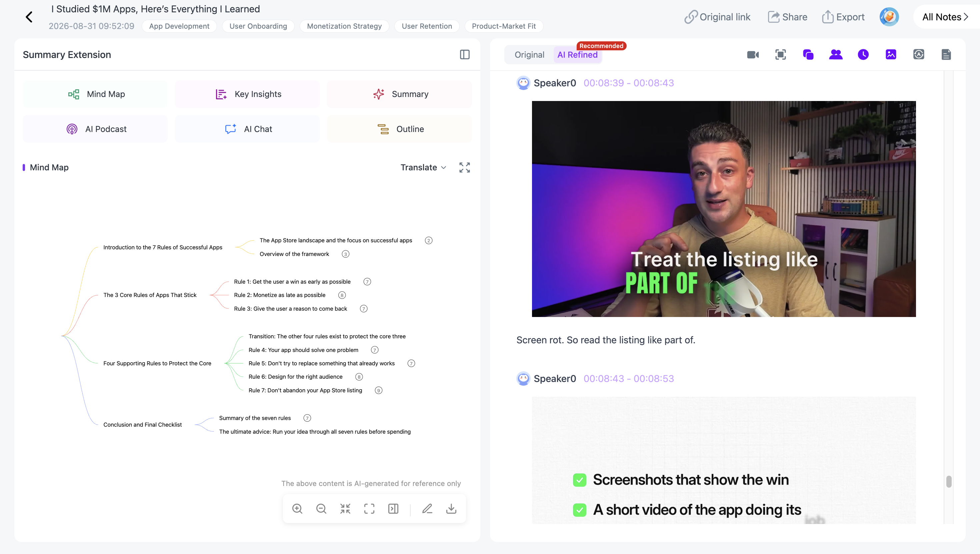This screenshot has height=554, width=980.
Task: Expand count badge beside Rule 1 node
Action: click(x=367, y=282)
